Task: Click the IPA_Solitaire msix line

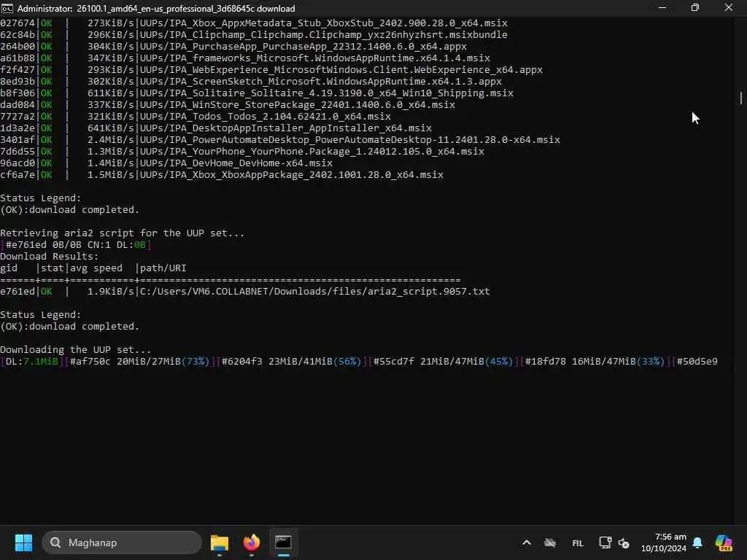Action: click(x=257, y=93)
